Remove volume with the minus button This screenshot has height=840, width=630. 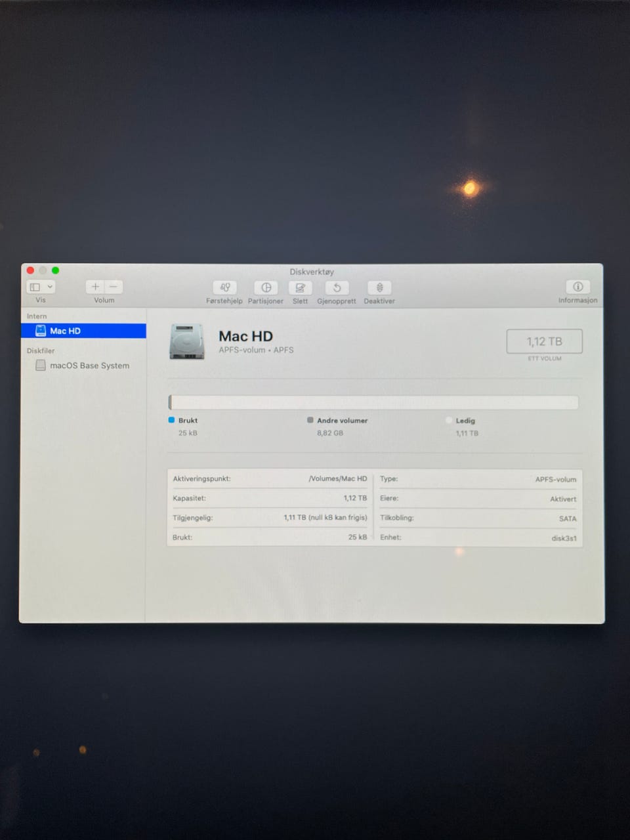114,287
